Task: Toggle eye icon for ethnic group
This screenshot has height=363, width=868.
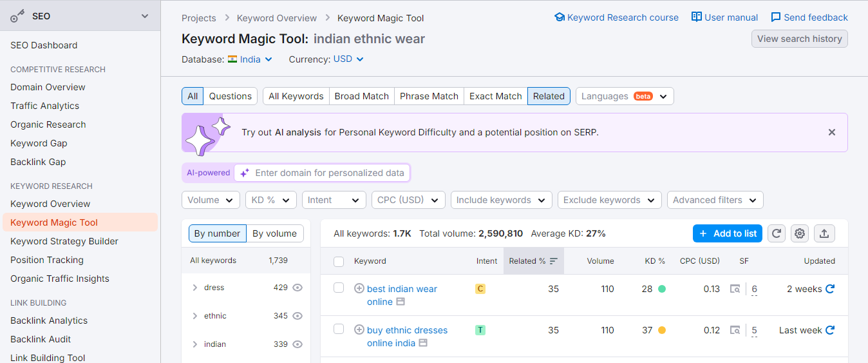Action: [297, 316]
